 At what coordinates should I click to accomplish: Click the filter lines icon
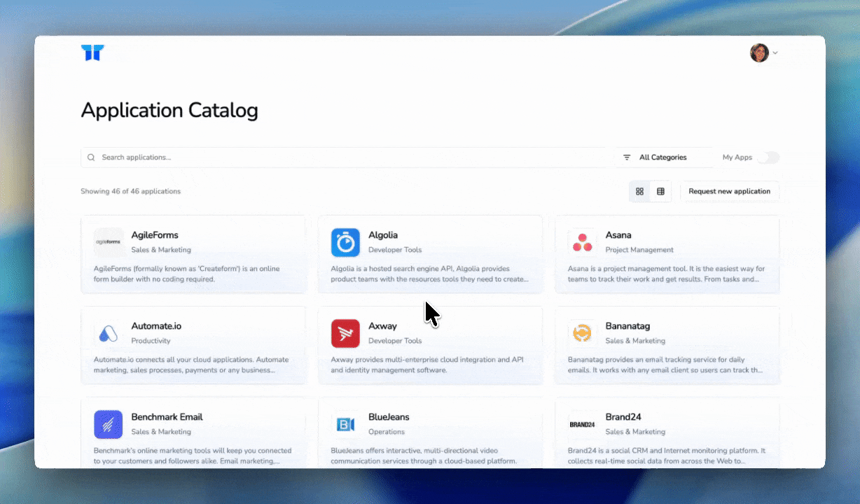(627, 157)
